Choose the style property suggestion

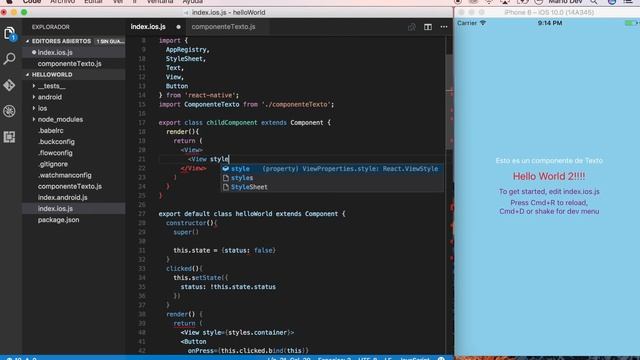coord(332,169)
